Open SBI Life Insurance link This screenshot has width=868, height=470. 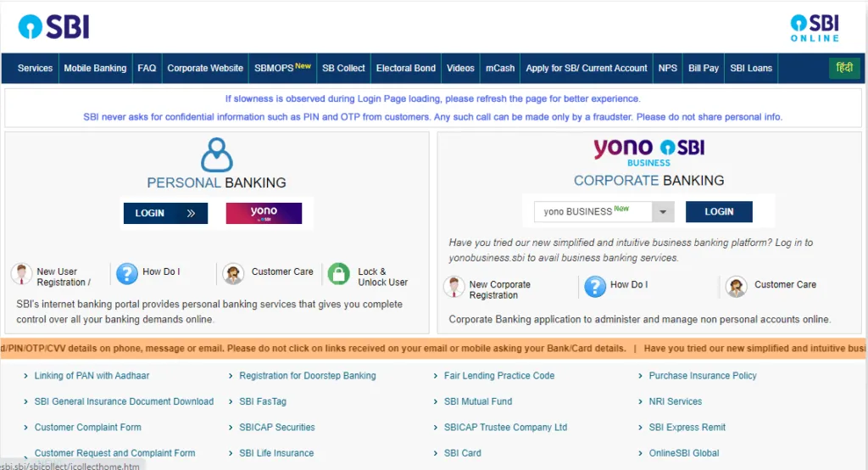click(276, 453)
